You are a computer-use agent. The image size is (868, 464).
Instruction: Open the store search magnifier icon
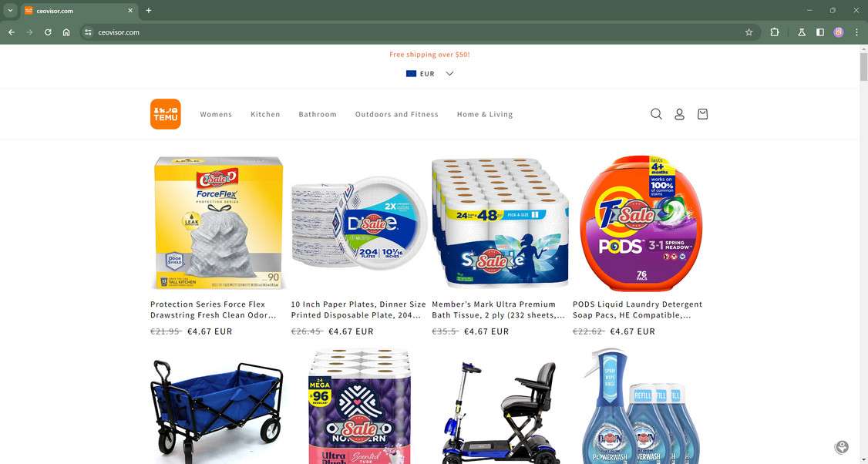tap(656, 114)
